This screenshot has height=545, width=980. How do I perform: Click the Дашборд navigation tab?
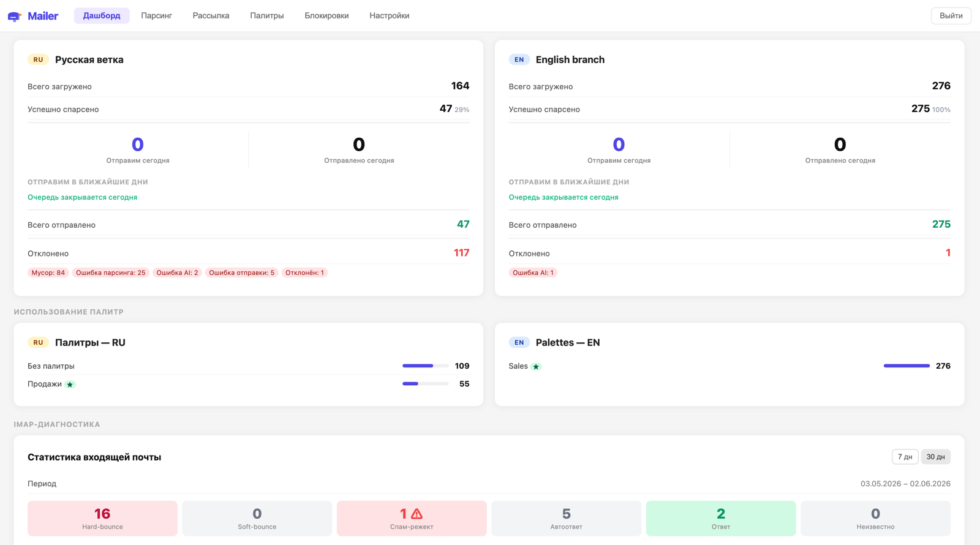tap(102, 16)
